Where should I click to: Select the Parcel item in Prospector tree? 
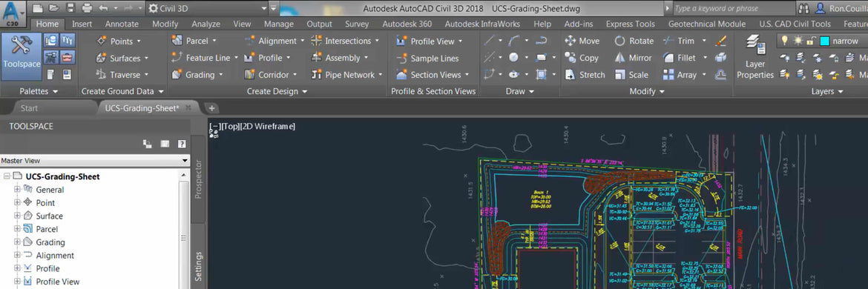pyautogui.click(x=47, y=229)
